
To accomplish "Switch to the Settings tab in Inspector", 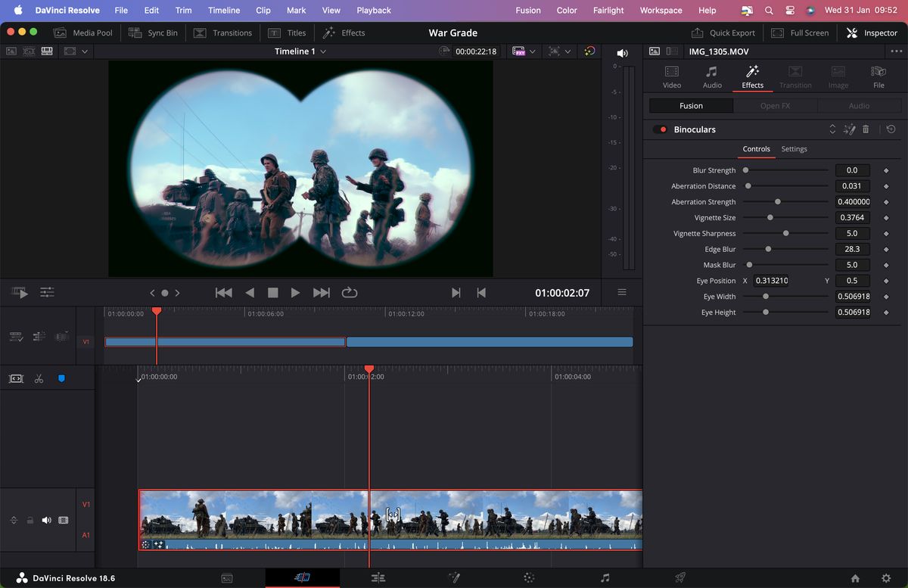I will 794,149.
